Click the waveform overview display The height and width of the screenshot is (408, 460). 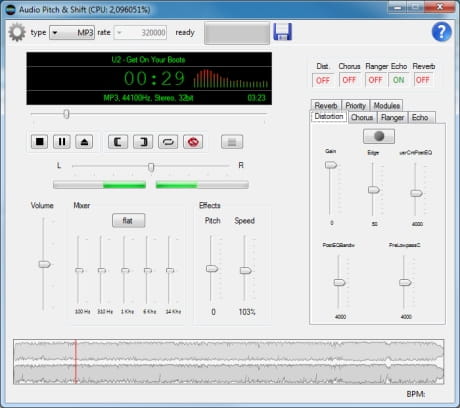pyautogui.click(x=229, y=362)
